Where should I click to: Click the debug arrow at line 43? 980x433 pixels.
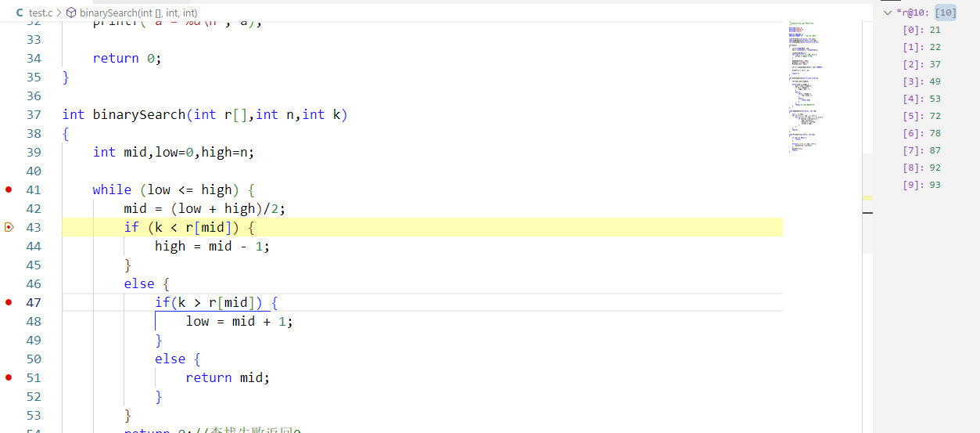pyautogui.click(x=9, y=227)
